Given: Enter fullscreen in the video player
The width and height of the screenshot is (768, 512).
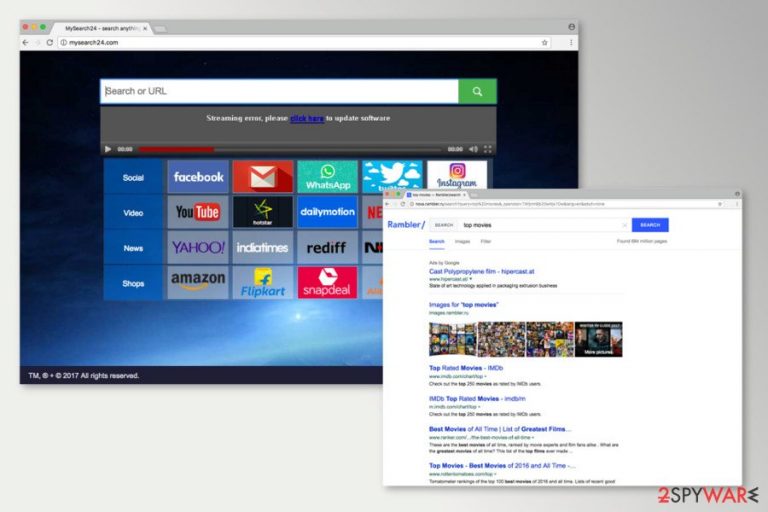Looking at the screenshot, I should coord(487,149).
